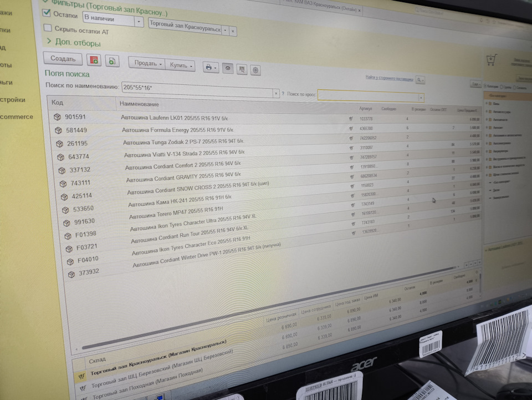532x400 pixels.
Task: Click the box icon of row F03721
Action: point(69,249)
